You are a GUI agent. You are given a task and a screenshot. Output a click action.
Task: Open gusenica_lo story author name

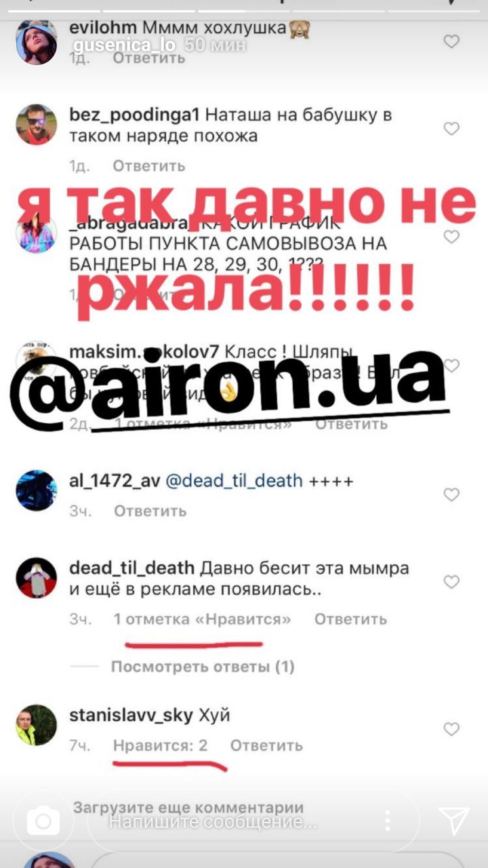[124, 45]
